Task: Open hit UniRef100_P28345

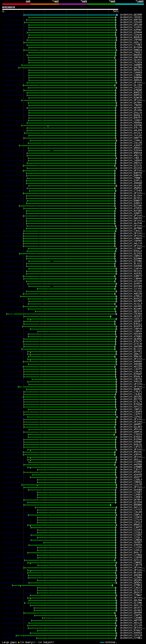Action: pyautogui.click(x=131, y=22)
